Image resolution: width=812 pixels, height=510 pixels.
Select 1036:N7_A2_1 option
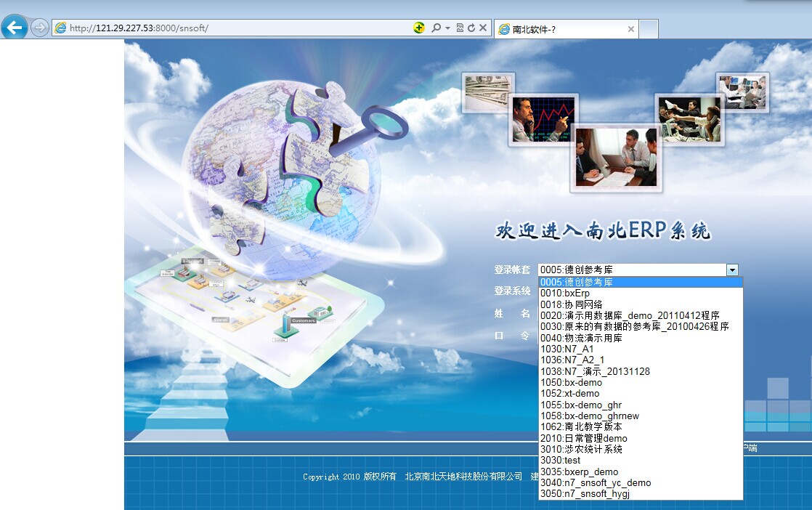pos(641,360)
